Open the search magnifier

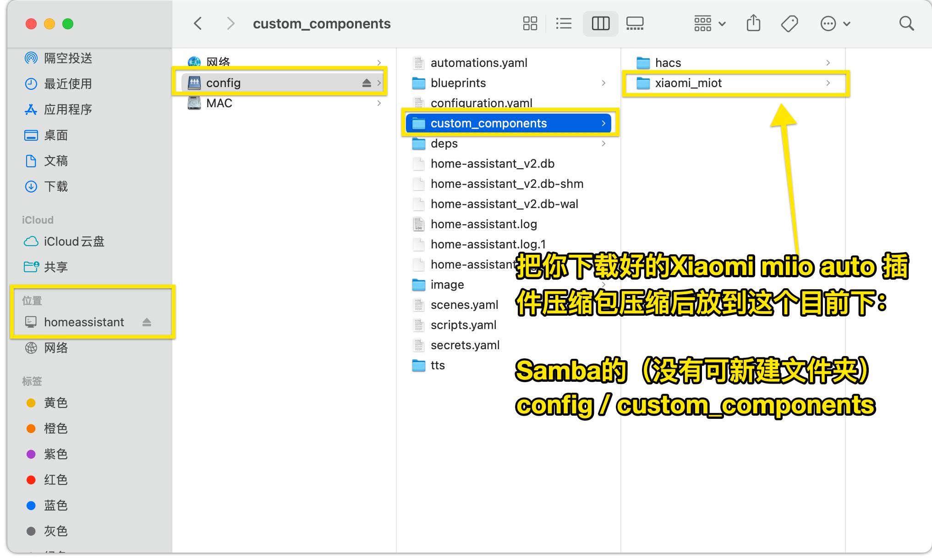(906, 23)
